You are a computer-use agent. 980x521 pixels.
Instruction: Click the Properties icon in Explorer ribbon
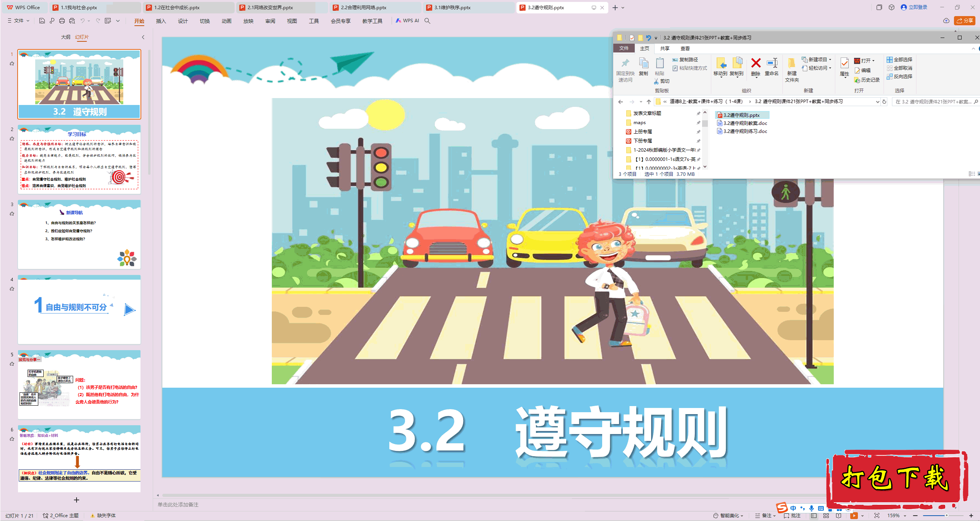point(844,63)
